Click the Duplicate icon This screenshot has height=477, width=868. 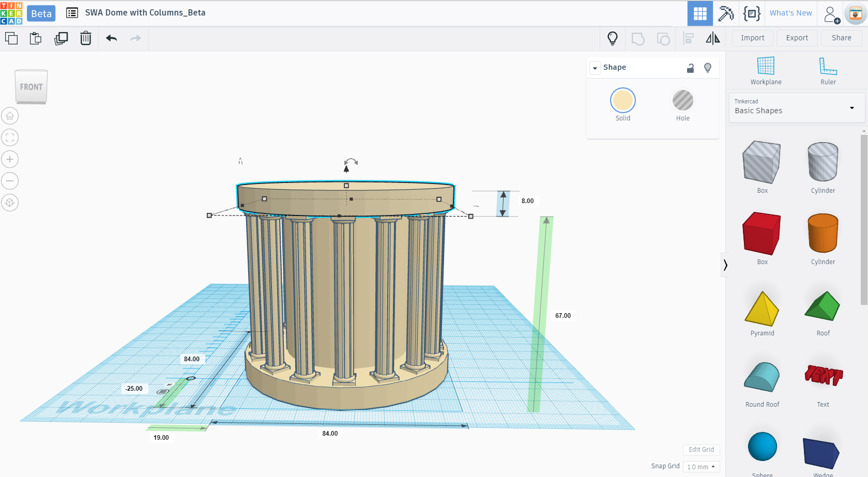(x=61, y=38)
